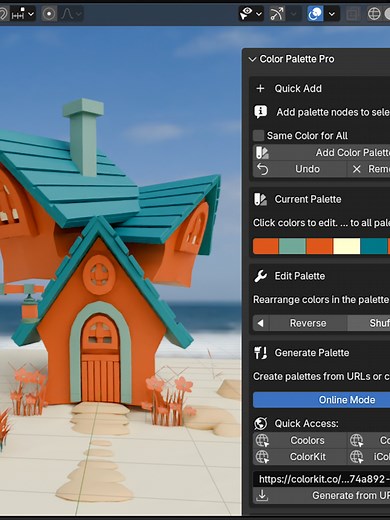
Task: Click the text "Rearrange colors in the palette"
Action: [x=321, y=300]
